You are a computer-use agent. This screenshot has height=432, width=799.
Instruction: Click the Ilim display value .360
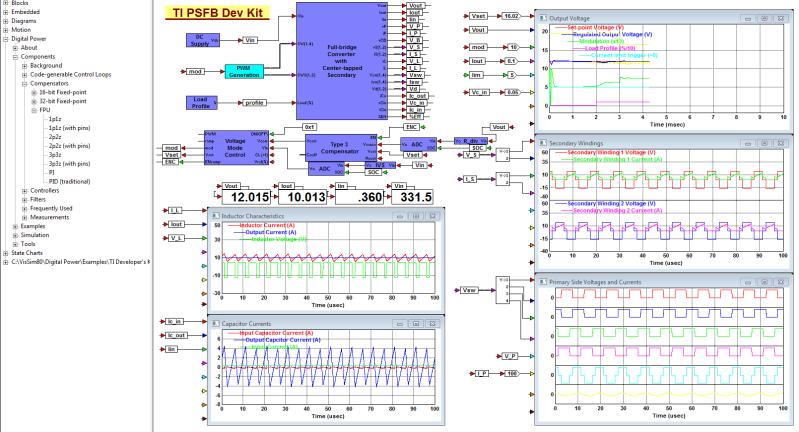pos(358,197)
